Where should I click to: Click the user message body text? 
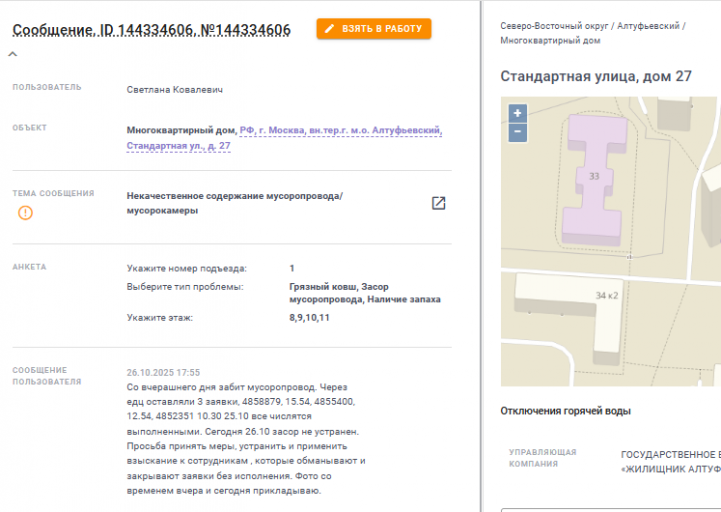tap(246, 438)
